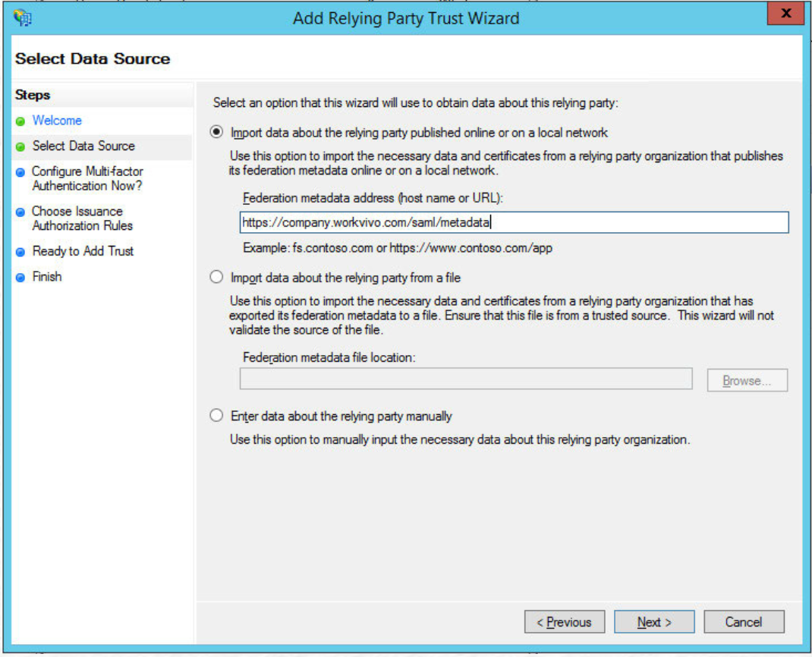Click green bullet beside Welcome step

pos(20,121)
